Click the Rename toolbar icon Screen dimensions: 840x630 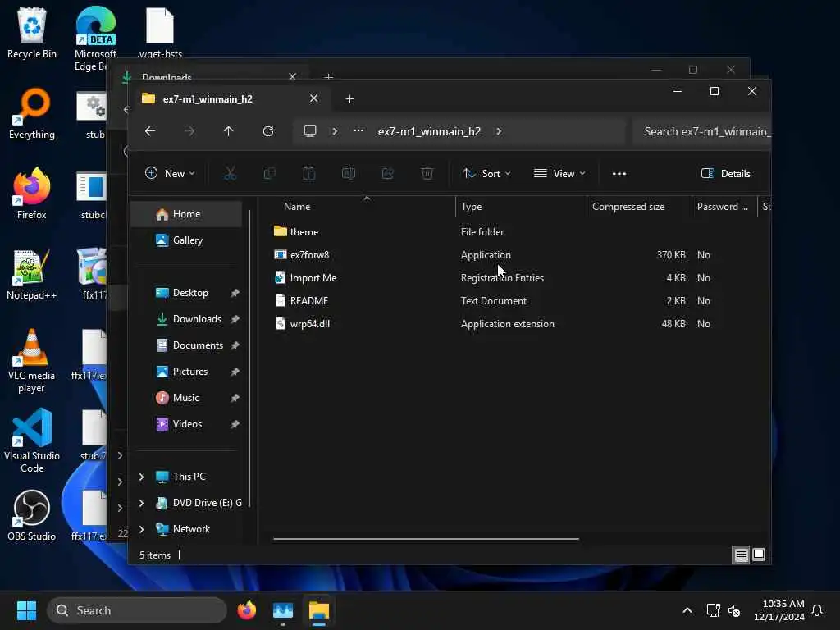tap(348, 173)
